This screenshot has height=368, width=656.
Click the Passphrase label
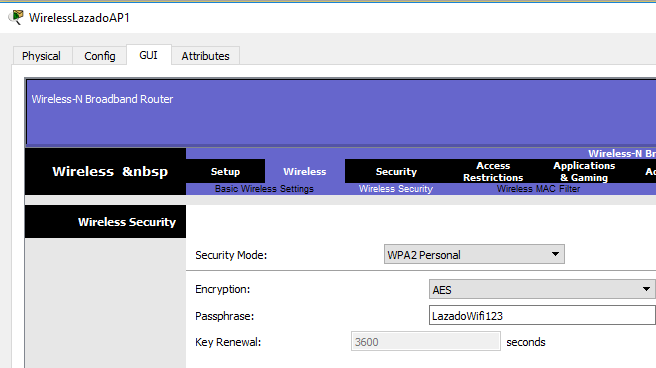[x=224, y=316]
